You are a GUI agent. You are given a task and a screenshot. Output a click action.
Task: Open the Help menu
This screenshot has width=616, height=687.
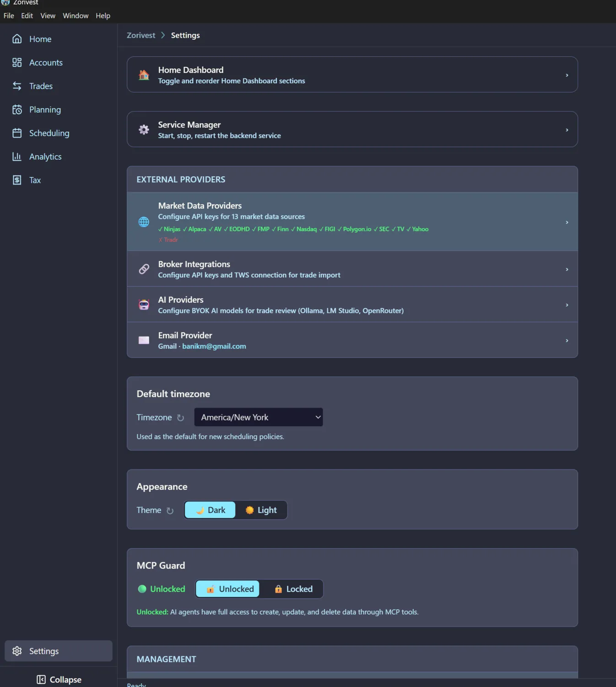click(x=103, y=16)
